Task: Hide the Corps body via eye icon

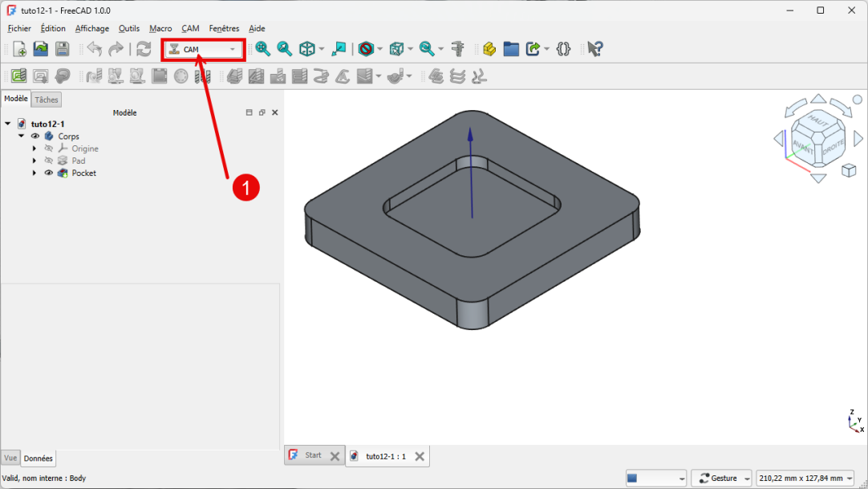Action: [34, 137]
